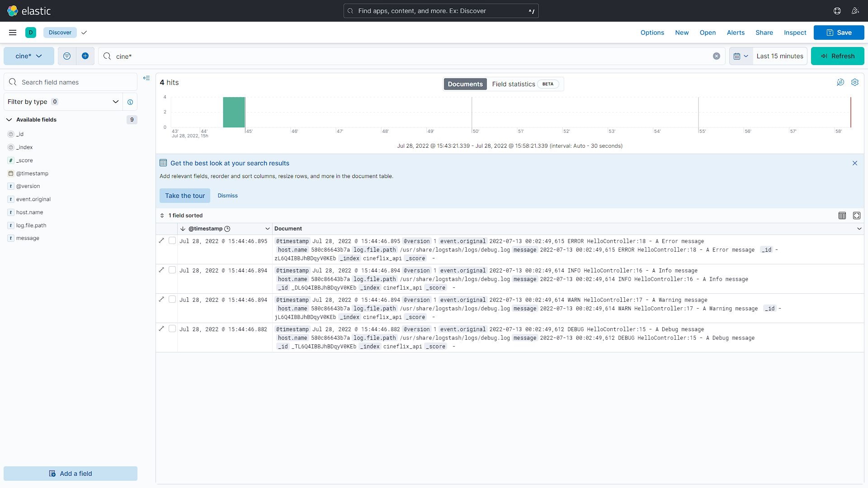Open chart options gear icon

tap(854, 82)
